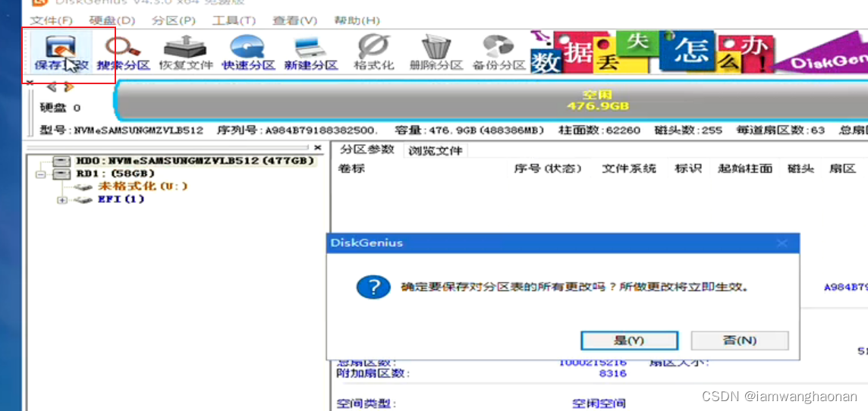Confirm saving with 是(Y) button
Viewport: 868px width, 411px height.
(x=629, y=340)
